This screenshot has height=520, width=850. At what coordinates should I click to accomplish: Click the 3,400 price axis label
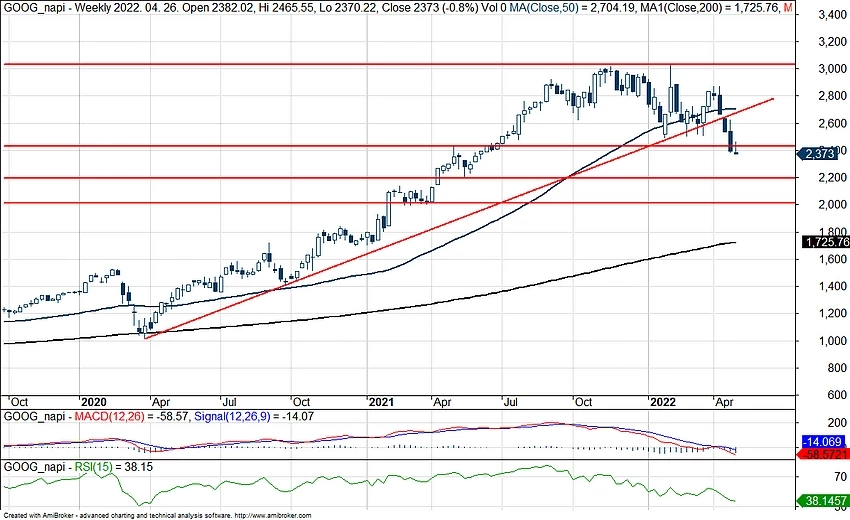coord(832,15)
